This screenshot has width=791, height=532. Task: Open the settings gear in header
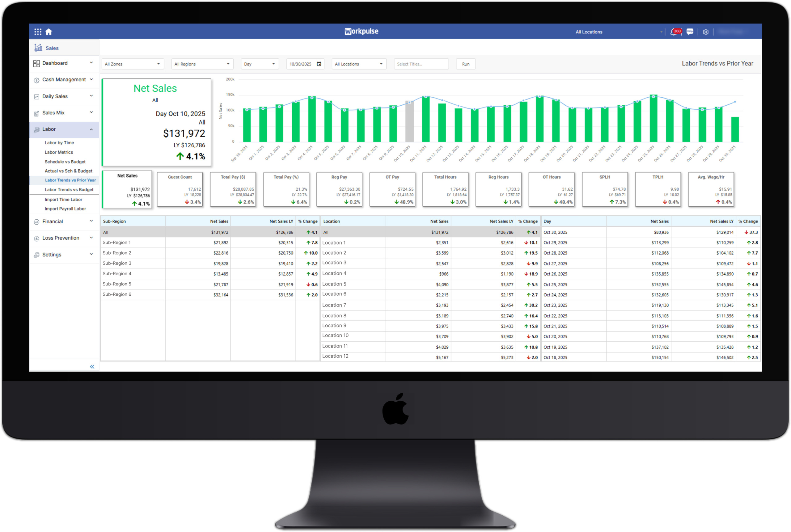click(x=705, y=32)
